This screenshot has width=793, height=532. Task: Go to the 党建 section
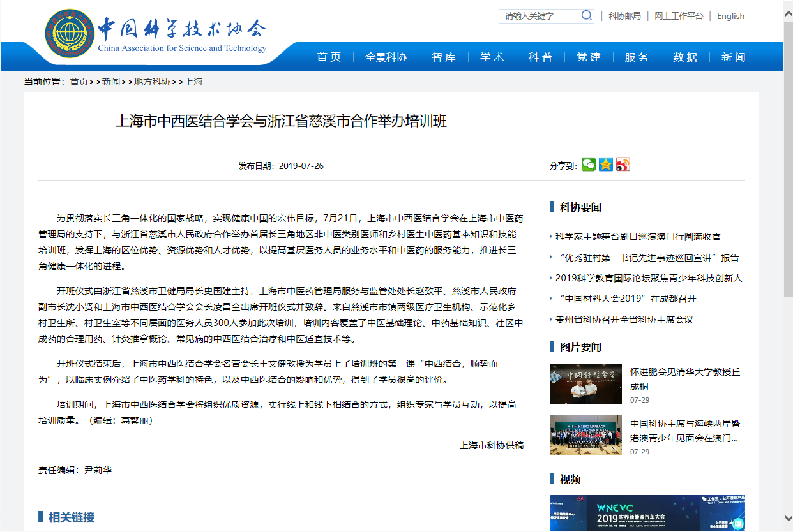point(589,57)
